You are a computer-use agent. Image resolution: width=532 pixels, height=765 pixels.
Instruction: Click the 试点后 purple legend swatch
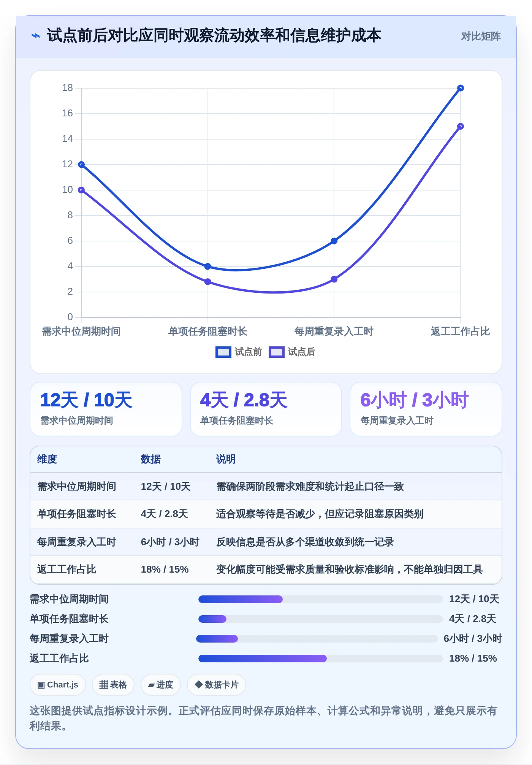pos(276,352)
